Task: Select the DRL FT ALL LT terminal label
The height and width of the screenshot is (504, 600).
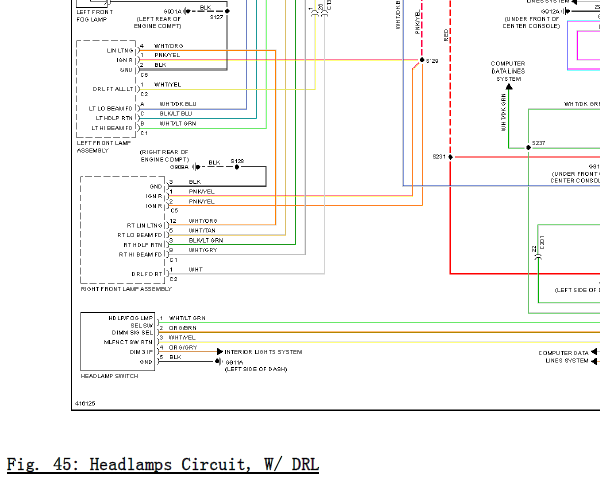Action: 112,89
